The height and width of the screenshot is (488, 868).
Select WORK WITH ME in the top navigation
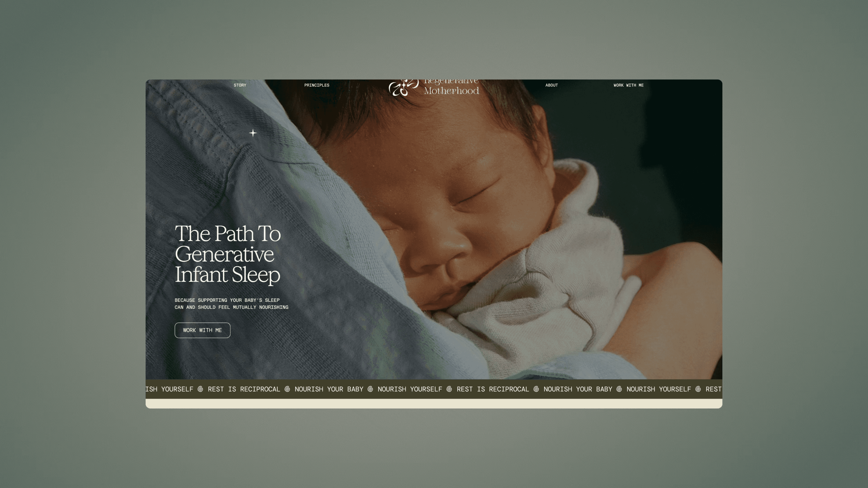628,85
